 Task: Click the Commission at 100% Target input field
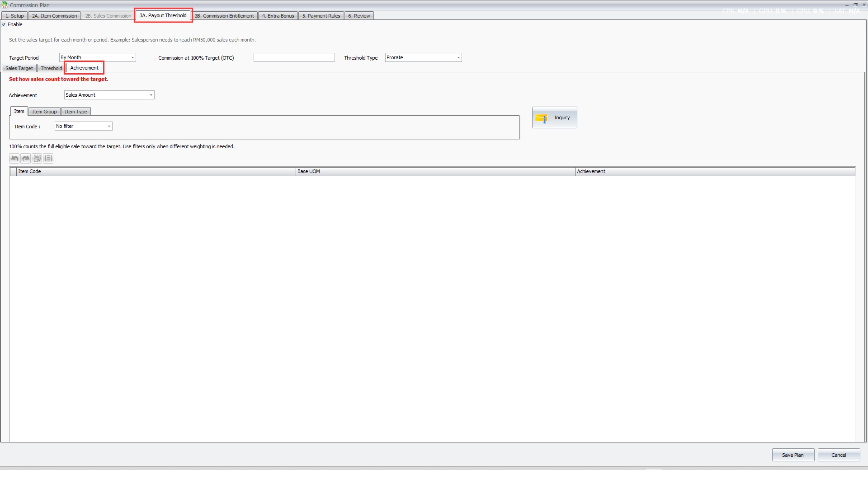coord(294,57)
